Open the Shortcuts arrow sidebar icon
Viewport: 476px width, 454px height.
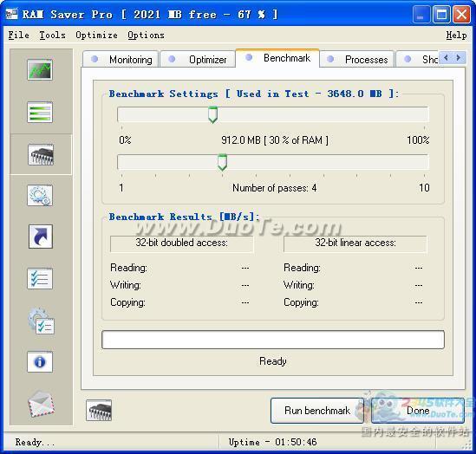tap(41, 237)
